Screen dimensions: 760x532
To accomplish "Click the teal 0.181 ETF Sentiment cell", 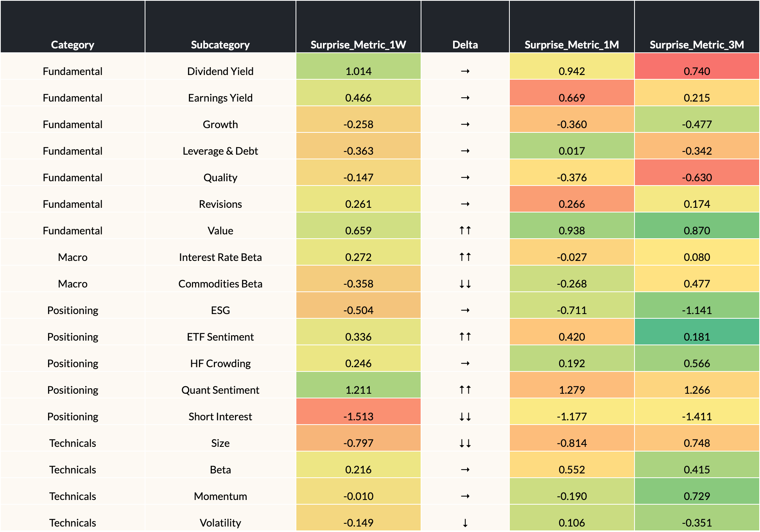I will pos(697,337).
